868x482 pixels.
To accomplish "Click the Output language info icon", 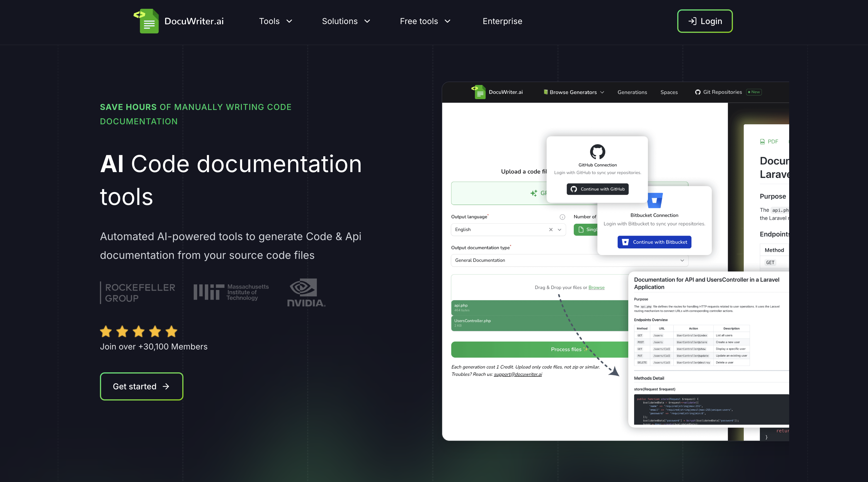I will (x=562, y=217).
